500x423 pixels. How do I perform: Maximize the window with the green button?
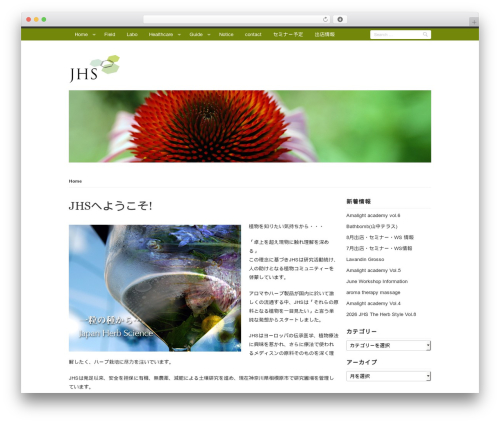click(x=44, y=19)
